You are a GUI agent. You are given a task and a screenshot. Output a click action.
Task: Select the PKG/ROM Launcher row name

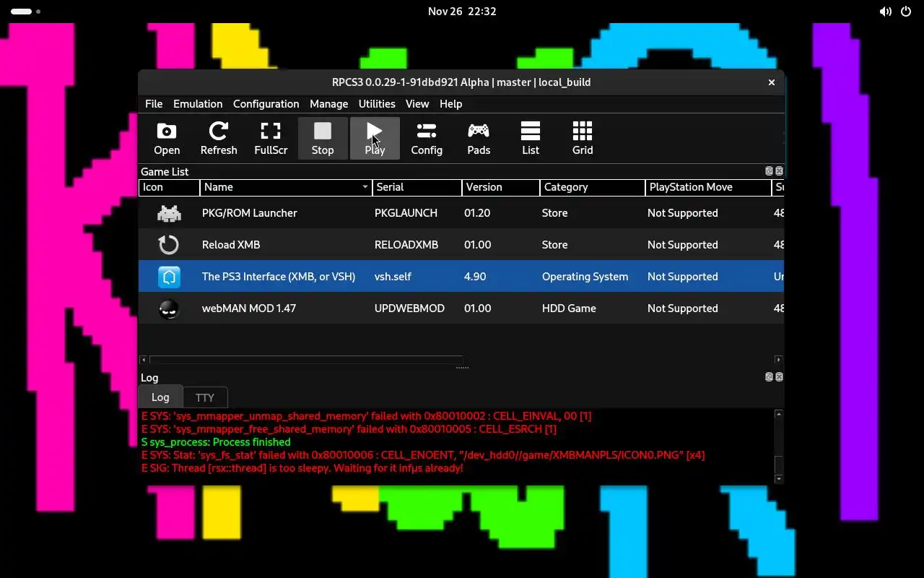(x=249, y=213)
